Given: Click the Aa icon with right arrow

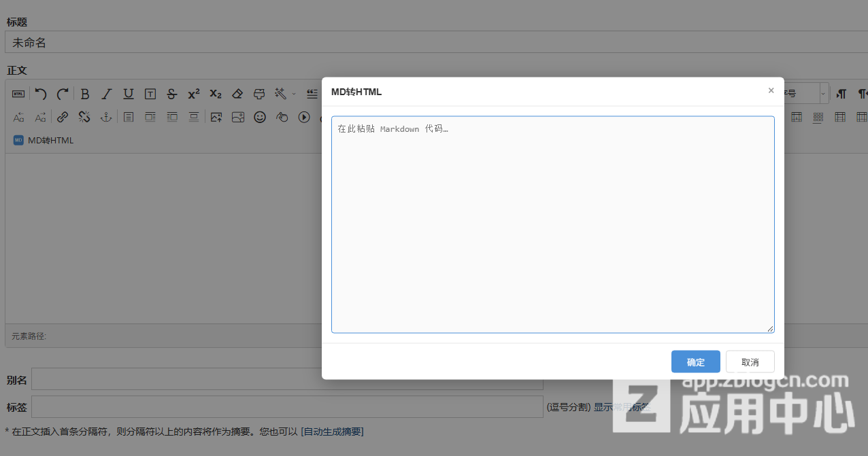Looking at the screenshot, I should [41, 117].
